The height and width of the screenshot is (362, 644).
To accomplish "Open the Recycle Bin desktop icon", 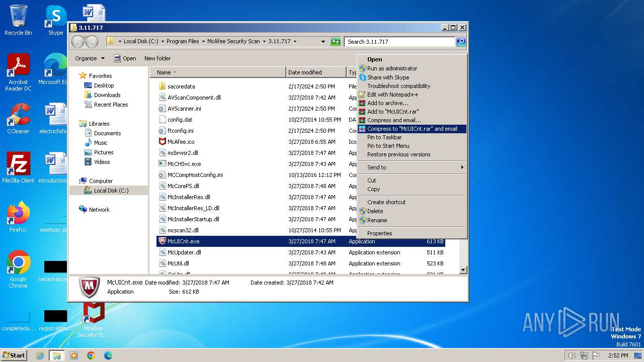I will (x=18, y=20).
